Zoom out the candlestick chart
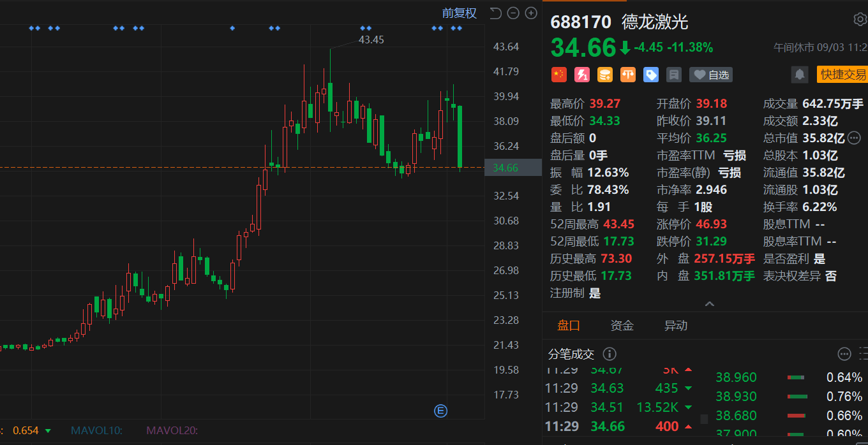This screenshot has height=445, width=868. coord(513,13)
